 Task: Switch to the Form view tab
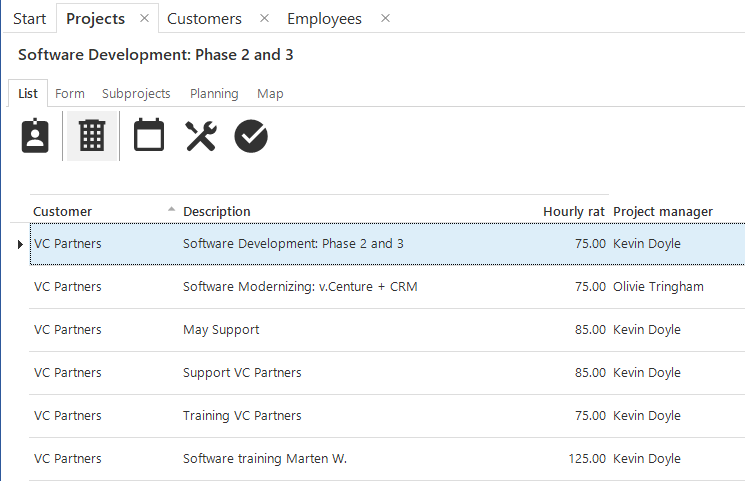[x=70, y=93]
